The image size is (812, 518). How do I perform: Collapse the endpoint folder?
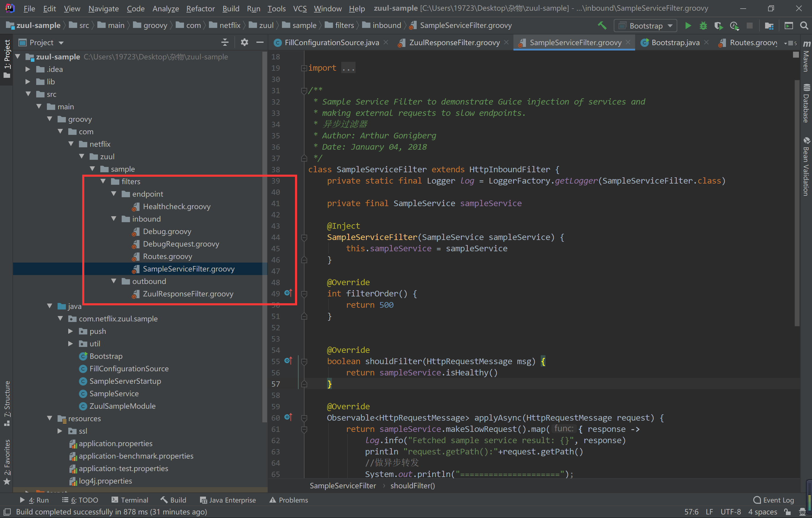[114, 194]
